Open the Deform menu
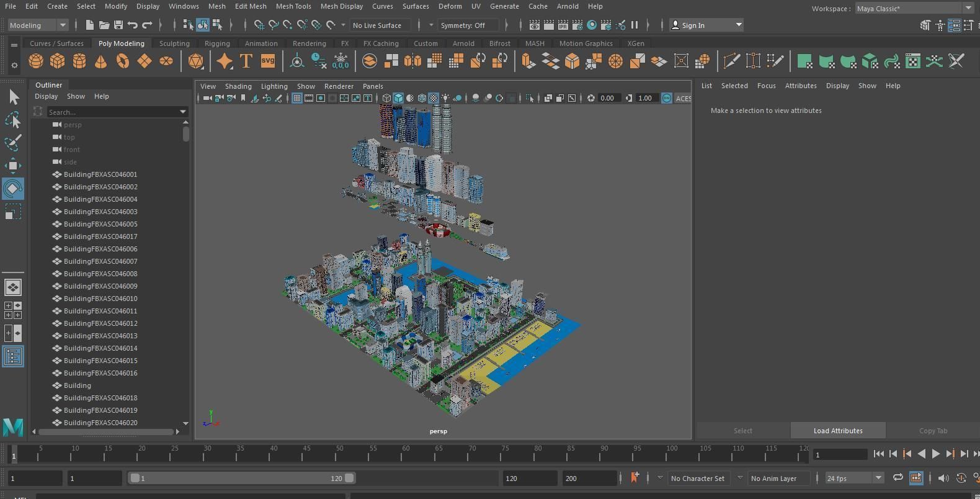This screenshot has width=980, height=499. tap(450, 6)
